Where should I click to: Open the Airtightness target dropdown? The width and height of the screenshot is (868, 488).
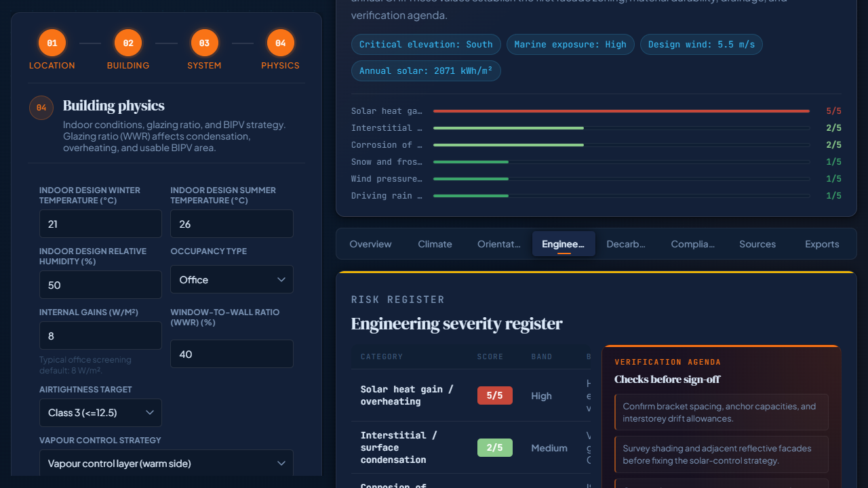point(100,413)
